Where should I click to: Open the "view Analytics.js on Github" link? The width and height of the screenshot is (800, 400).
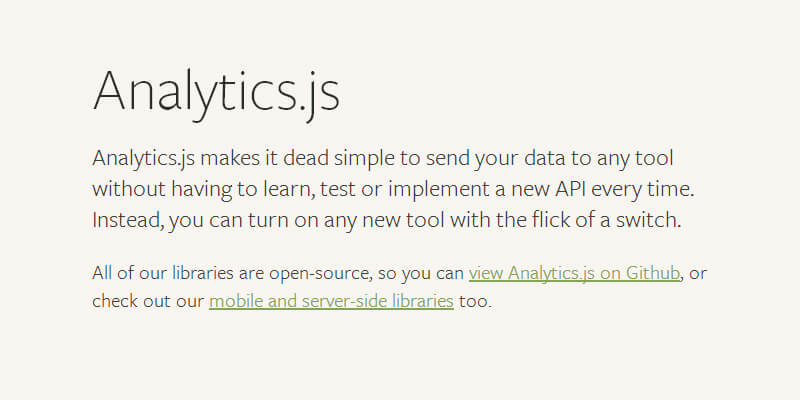pos(575,272)
